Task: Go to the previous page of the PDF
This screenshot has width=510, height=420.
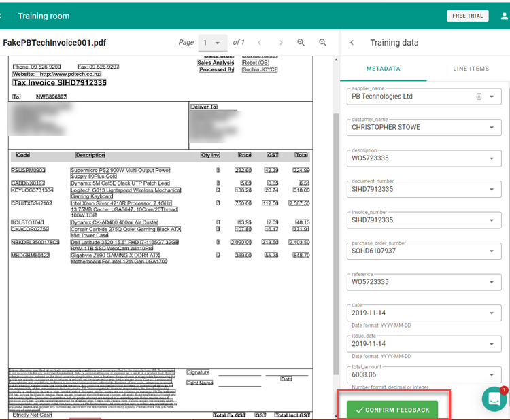Action: click(x=260, y=43)
